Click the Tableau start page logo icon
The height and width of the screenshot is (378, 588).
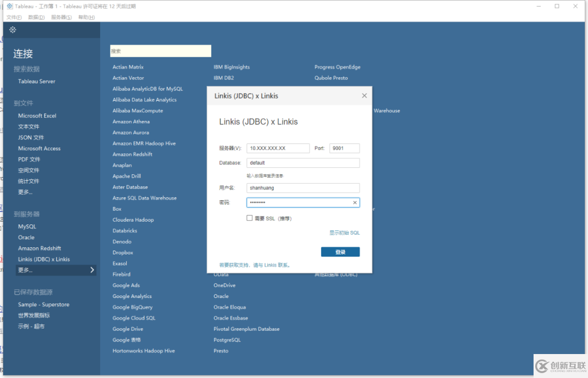(13, 29)
